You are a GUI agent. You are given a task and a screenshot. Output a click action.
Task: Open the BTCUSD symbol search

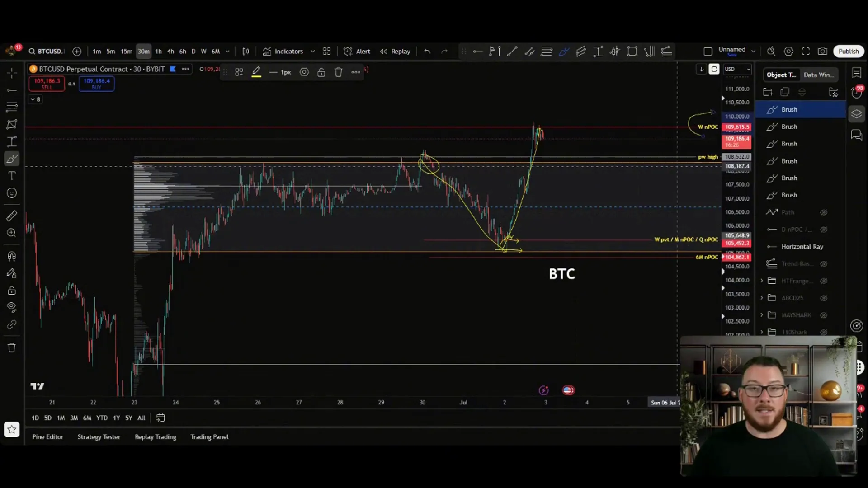click(46, 52)
